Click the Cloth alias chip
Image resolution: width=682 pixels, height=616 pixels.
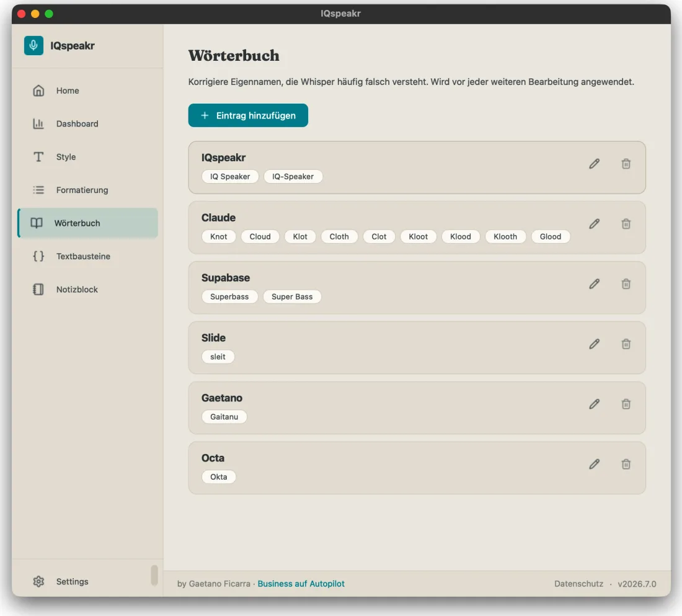tap(339, 236)
